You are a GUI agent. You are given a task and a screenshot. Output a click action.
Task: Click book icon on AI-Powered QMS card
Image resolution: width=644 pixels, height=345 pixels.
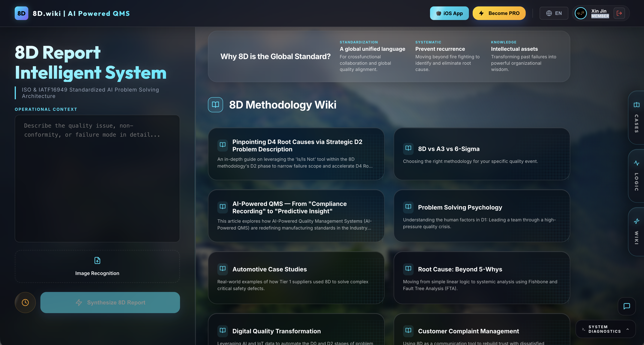click(x=222, y=207)
